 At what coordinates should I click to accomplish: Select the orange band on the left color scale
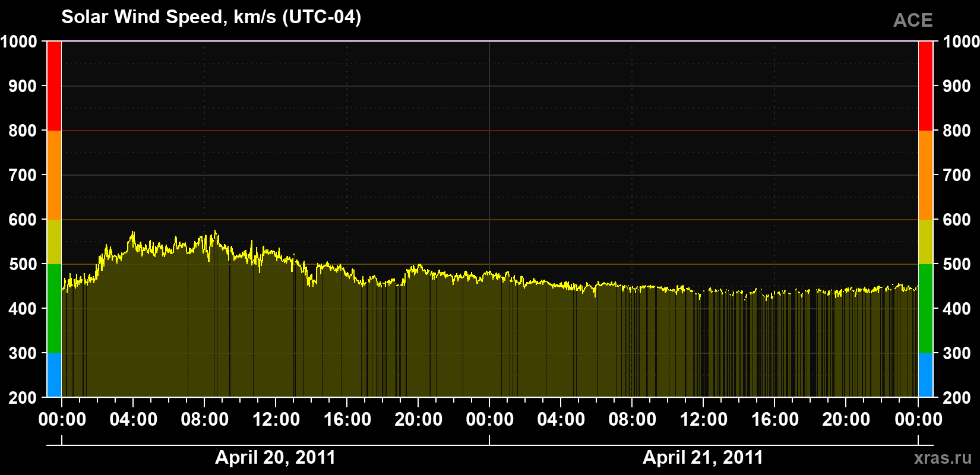(54, 175)
